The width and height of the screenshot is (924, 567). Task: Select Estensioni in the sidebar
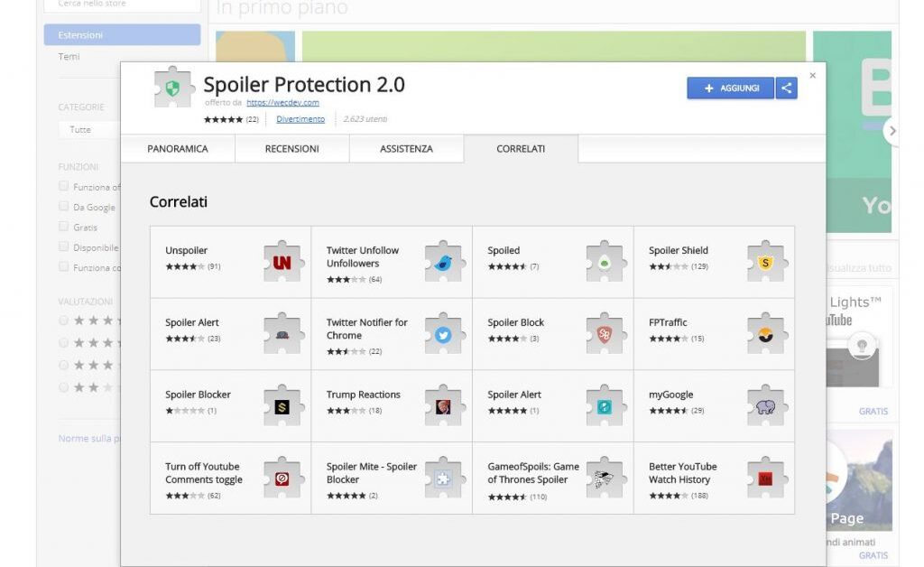[x=122, y=35]
